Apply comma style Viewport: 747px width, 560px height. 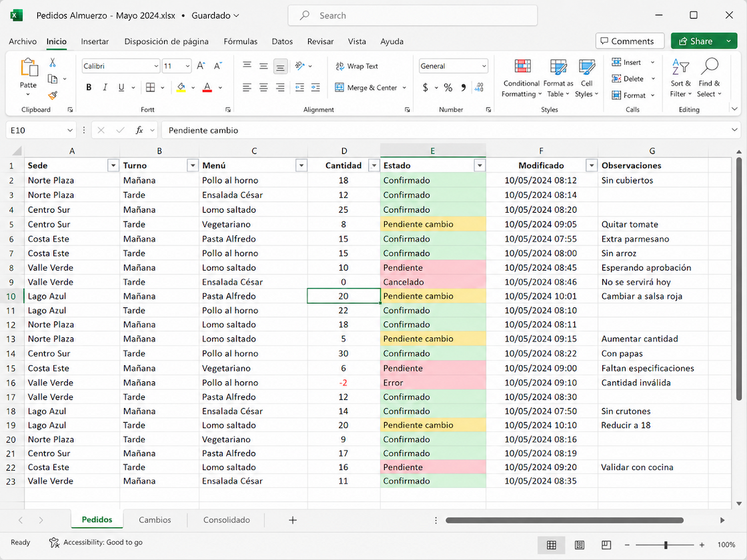pos(463,87)
